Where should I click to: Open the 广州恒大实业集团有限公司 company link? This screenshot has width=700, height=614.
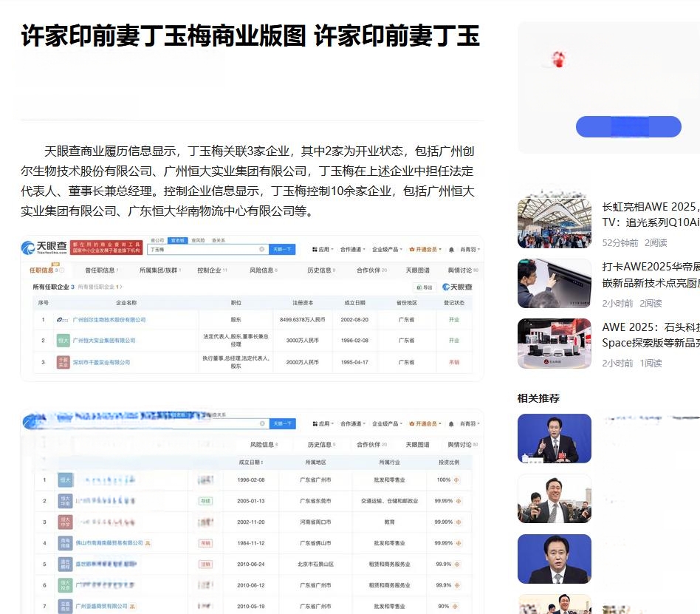(104, 341)
